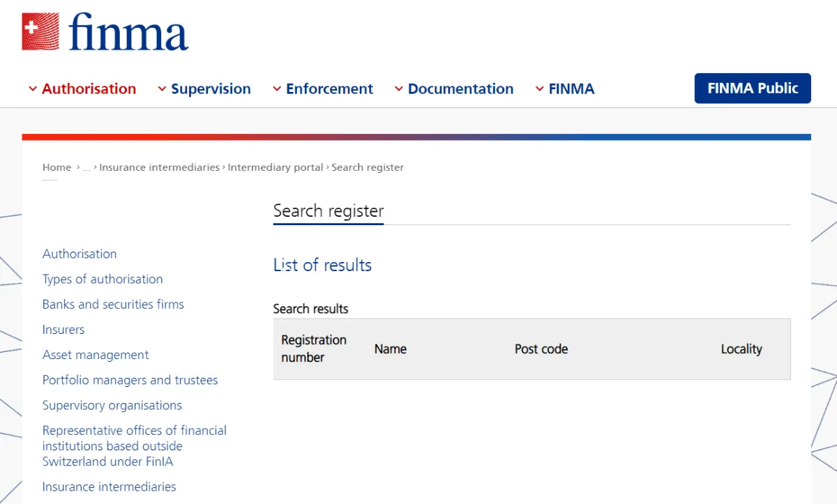Click the Post code column header
This screenshot has height=504, width=837.
[x=541, y=349]
